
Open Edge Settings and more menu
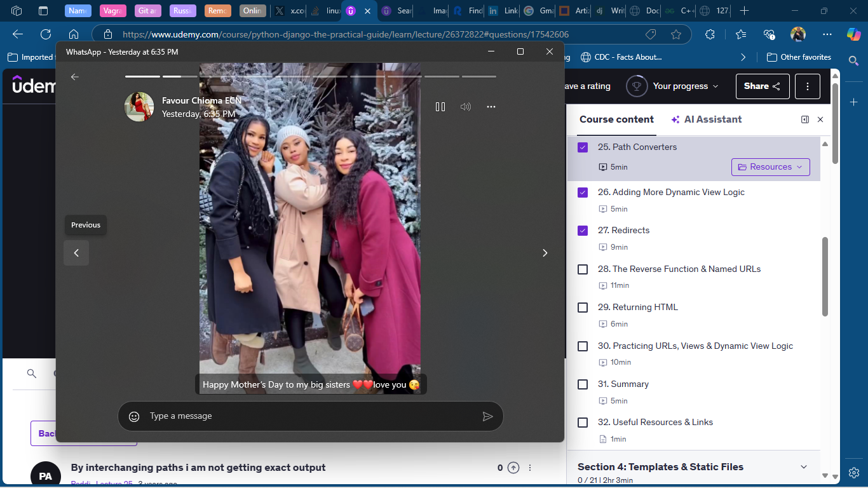click(x=827, y=34)
